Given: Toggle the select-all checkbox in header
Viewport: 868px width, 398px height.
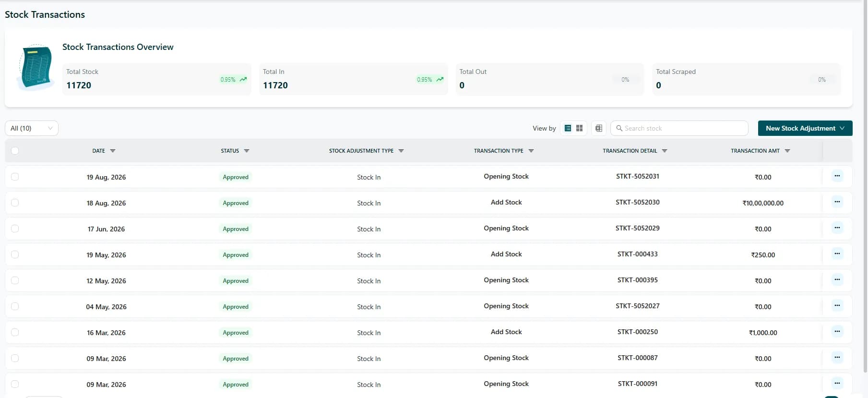Looking at the screenshot, I should [15, 151].
